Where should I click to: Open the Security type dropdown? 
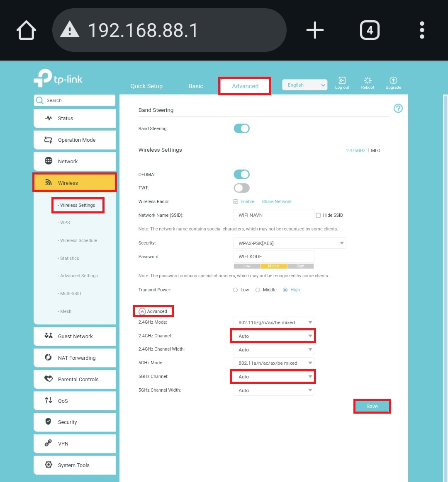click(x=290, y=243)
